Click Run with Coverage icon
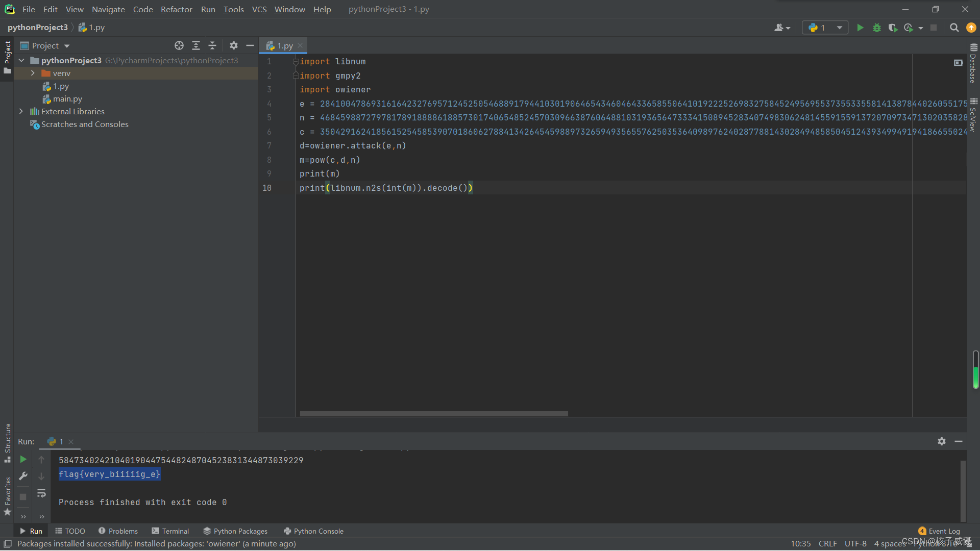980x551 pixels. (892, 28)
